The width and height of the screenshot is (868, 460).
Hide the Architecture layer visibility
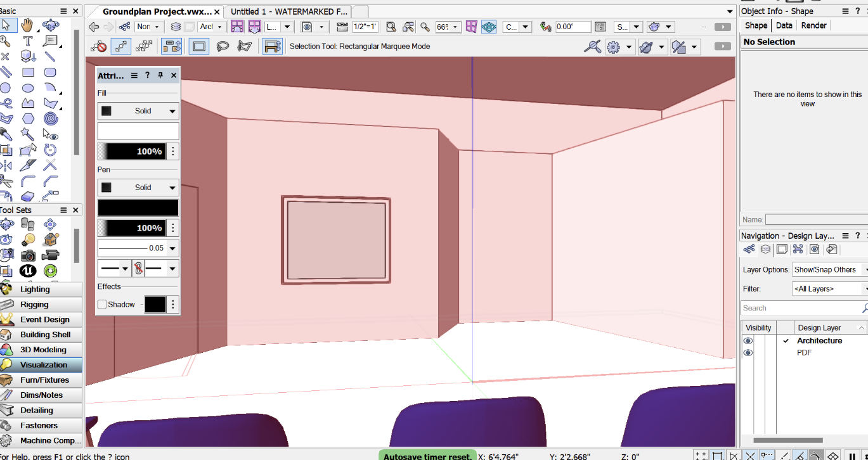(x=748, y=340)
